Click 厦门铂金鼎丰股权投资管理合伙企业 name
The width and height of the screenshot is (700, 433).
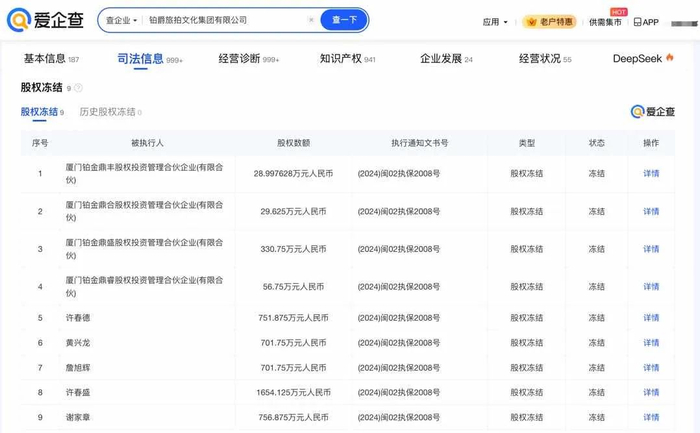click(x=144, y=174)
